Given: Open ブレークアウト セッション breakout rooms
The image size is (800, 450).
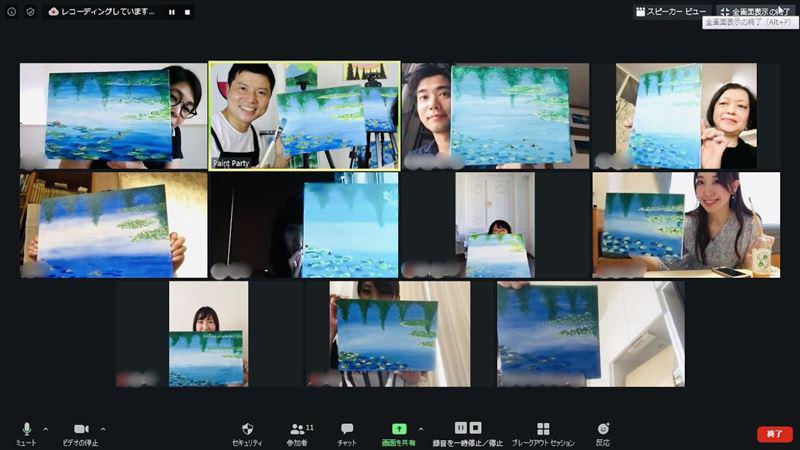Looking at the screenshot, I should [x=543, y=434].
